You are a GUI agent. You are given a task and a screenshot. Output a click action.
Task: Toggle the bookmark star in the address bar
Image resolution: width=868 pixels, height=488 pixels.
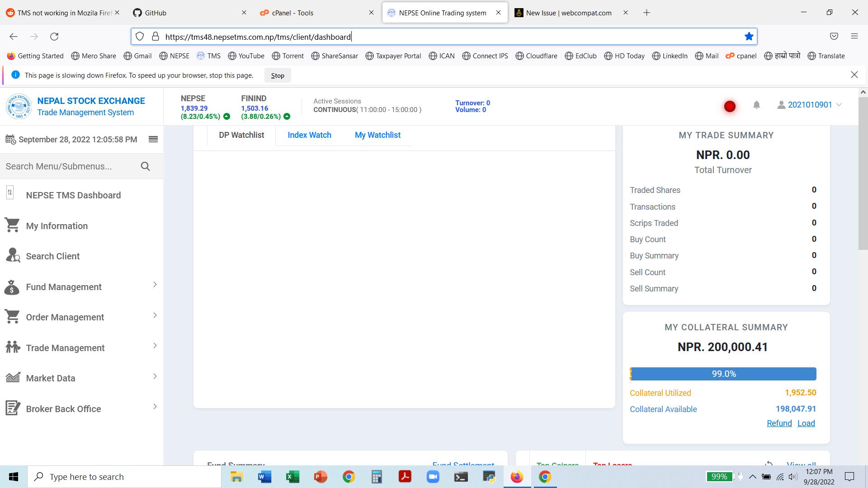pyautogui.click(x=749, y=36)
